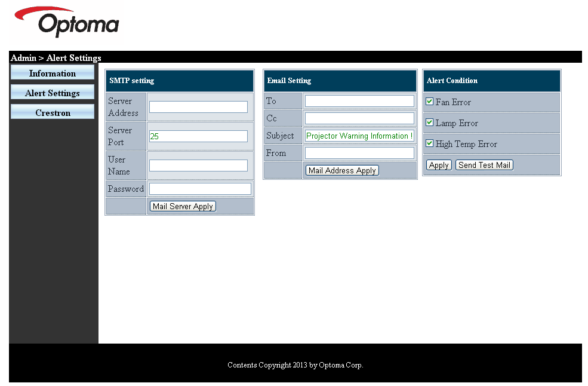
Task: Click the SMTP Password field
Action: pyautogui.click(x=200, y=189)
